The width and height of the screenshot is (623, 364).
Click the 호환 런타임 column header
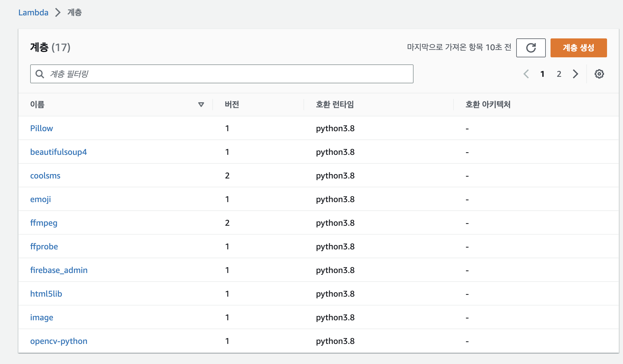click(x=335, y=105)
